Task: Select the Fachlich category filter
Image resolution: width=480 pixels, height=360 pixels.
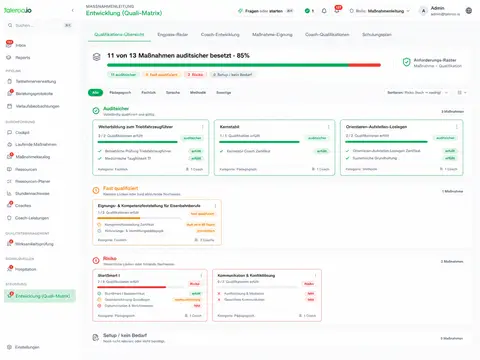Action: click(x=148, y=92)
